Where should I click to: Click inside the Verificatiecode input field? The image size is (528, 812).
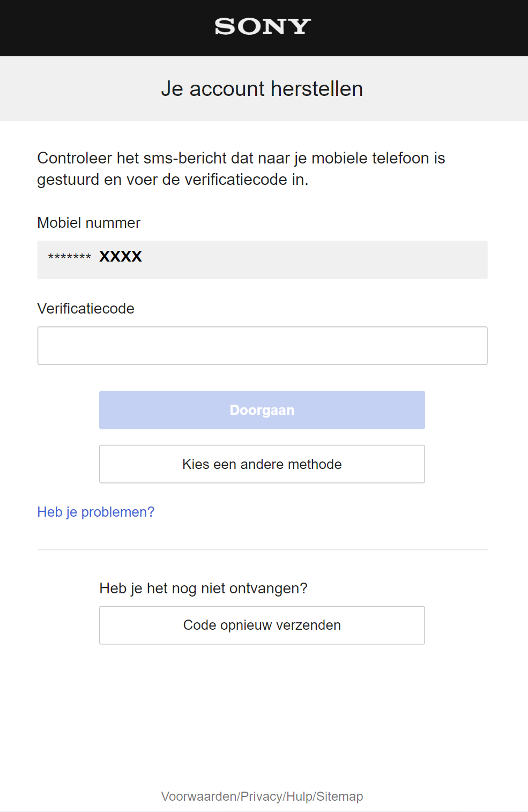click(x=262, y=346)
